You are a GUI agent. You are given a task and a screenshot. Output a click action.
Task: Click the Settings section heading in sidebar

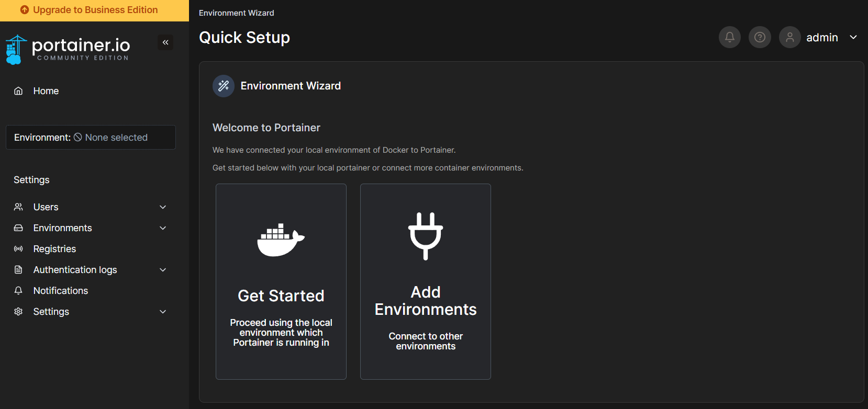(31, 180)
